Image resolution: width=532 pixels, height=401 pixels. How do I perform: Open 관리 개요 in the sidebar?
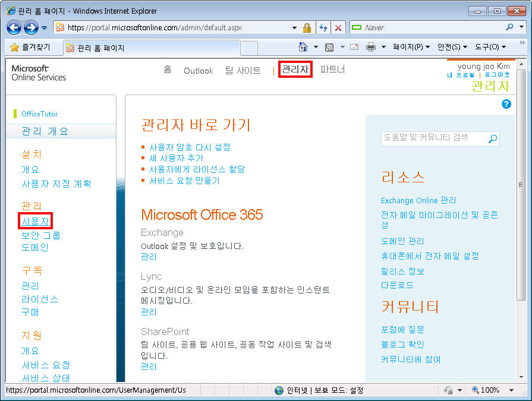pyautogui.click(x=45, y=131)
